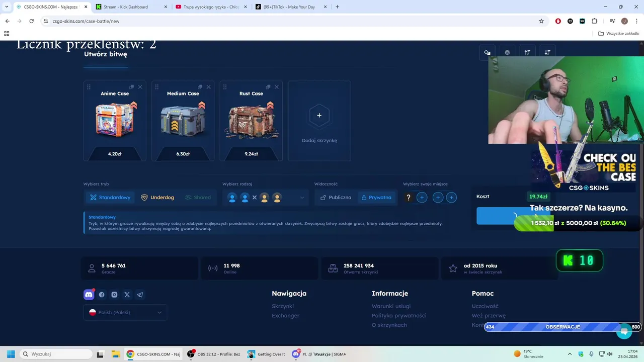The image size is (644, 362).
Task: Open the Facebook social link
Action: coord(102,295)
